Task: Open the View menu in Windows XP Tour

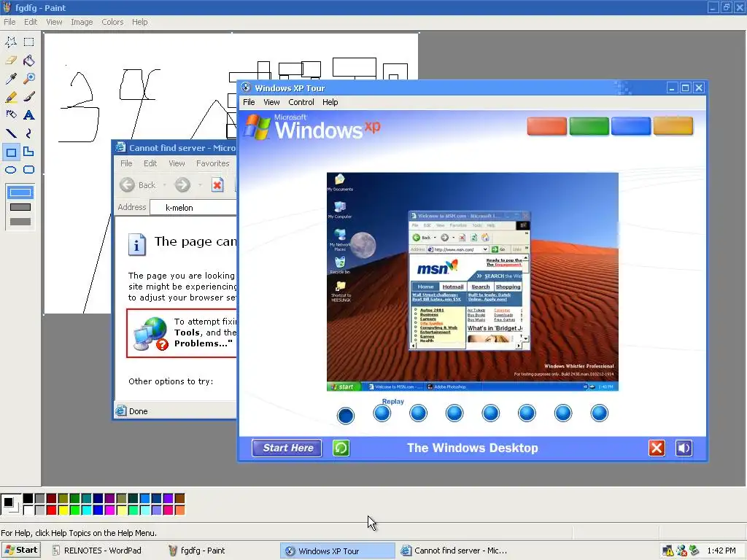Action: (x=271, y=102)
